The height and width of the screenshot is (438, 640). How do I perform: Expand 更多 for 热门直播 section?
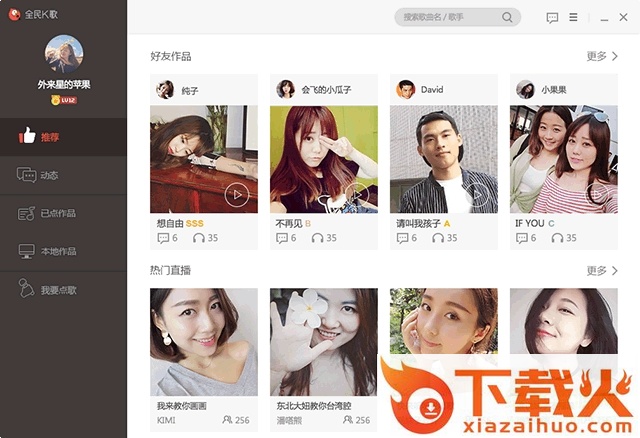coord(602,271)
